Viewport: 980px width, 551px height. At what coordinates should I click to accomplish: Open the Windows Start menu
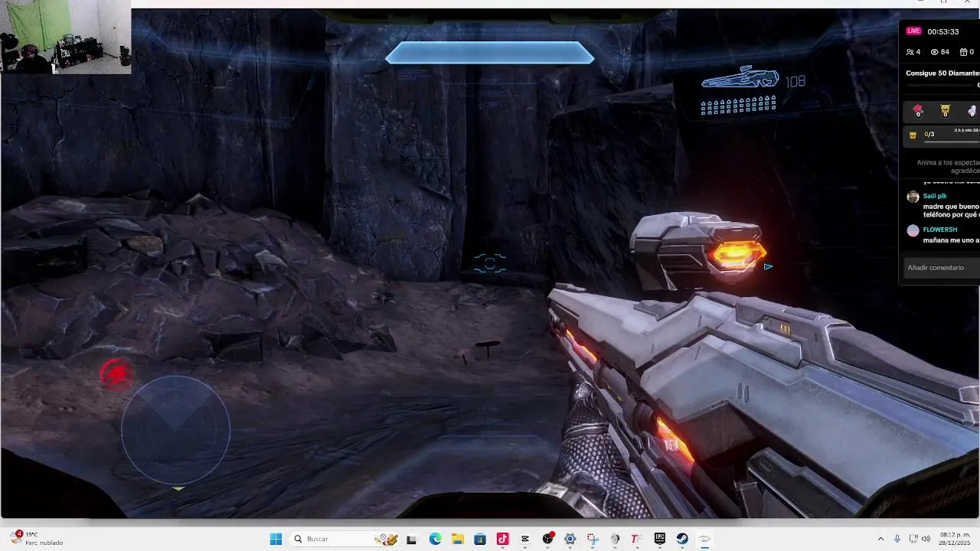276,539
